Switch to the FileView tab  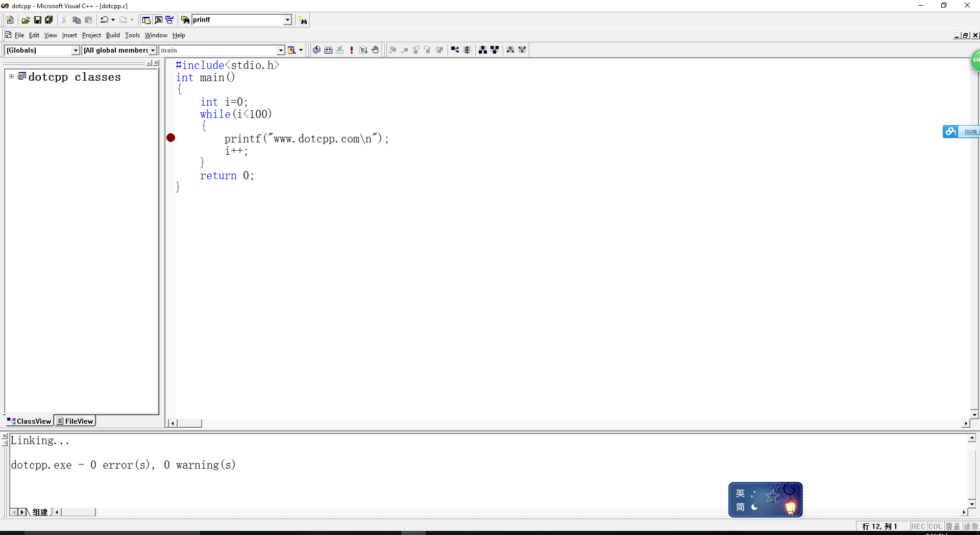click(75, 421)
